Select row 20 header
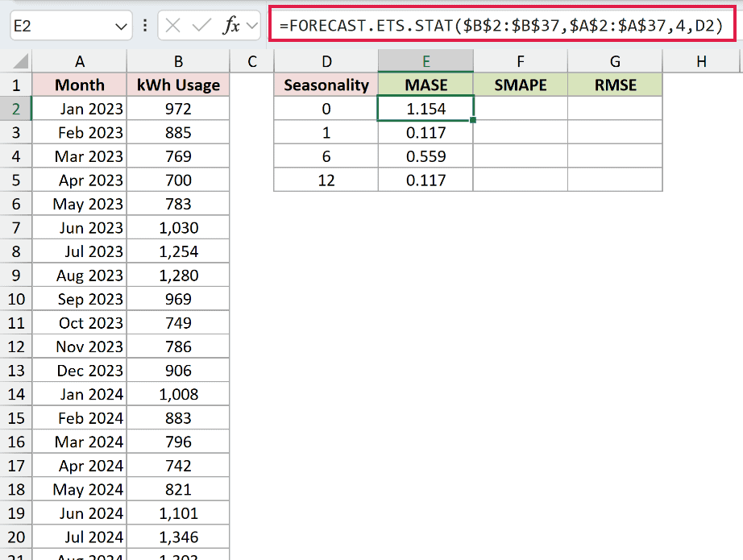The width and height of the screenshot is (743, 560). click(x=16, y=537)
